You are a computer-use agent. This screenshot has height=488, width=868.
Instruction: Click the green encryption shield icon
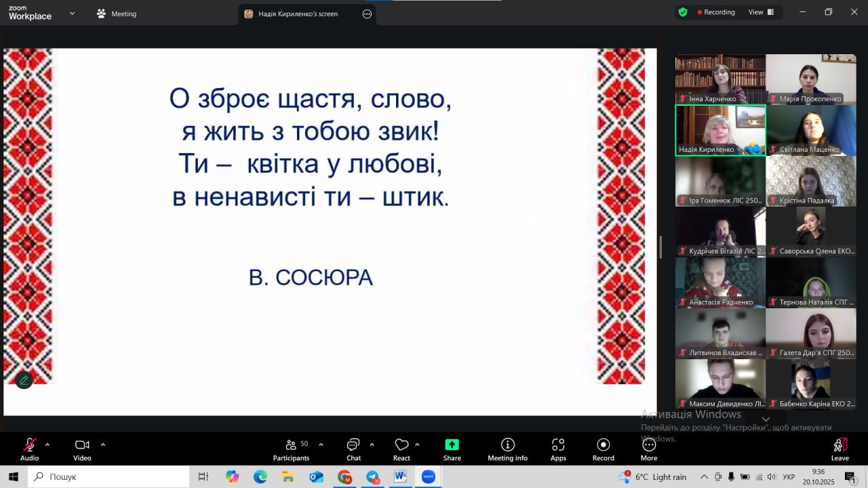point(683,12)
